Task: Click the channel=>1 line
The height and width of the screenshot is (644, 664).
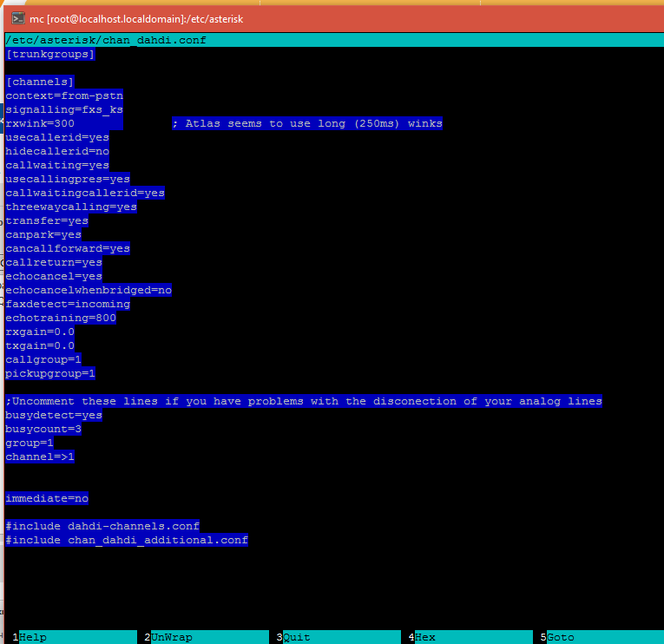Action: coord(40,457)
